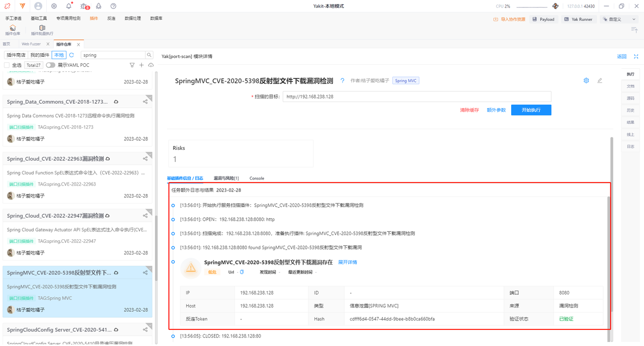
Task: Open the 数据库 menu
Action: pyautogui.click(x=156, y=18)
